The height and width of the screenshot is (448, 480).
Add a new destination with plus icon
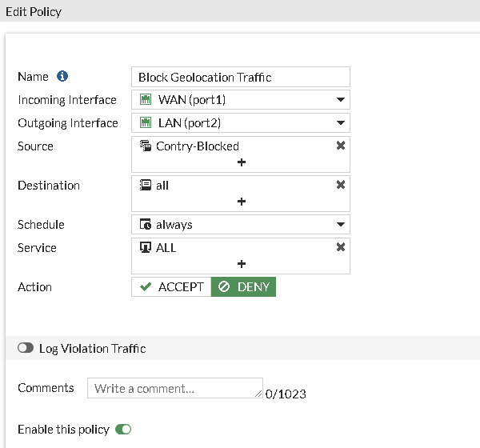pos(241,202)
